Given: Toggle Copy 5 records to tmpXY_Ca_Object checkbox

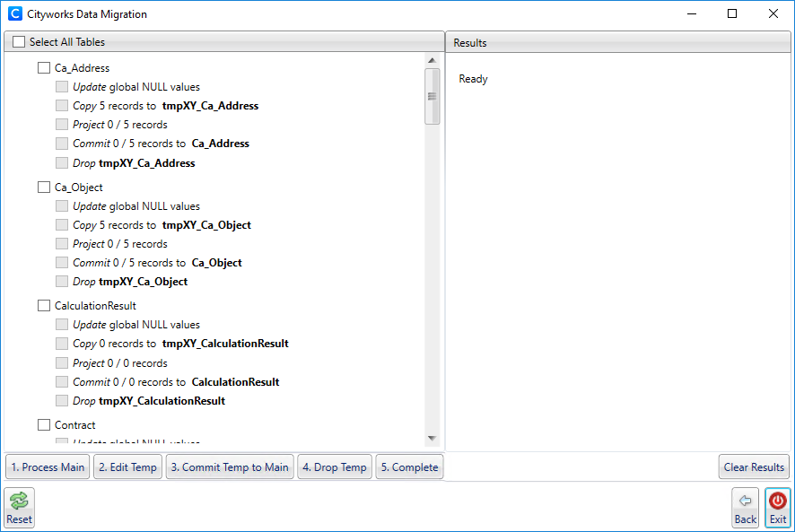Looking at the screenshot, I should click(x=62, y=224).
